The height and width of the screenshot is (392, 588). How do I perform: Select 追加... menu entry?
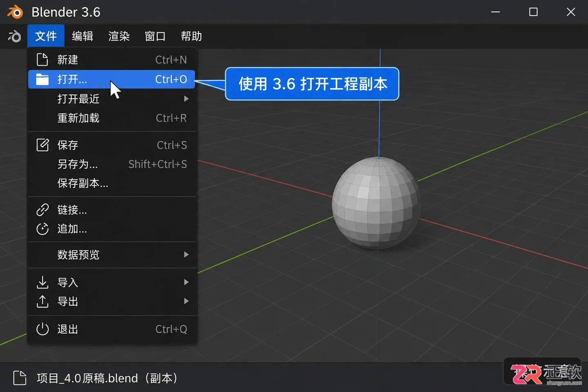pyautogui.click(x=111, y=229)
